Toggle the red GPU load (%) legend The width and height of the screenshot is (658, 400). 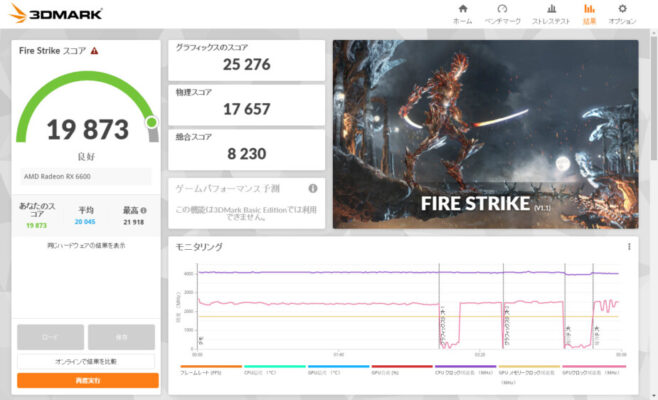click(402, 370)
